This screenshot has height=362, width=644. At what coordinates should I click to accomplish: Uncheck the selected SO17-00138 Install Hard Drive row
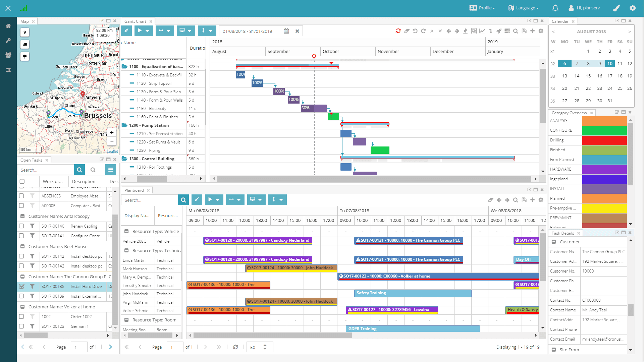click(22, 286)
